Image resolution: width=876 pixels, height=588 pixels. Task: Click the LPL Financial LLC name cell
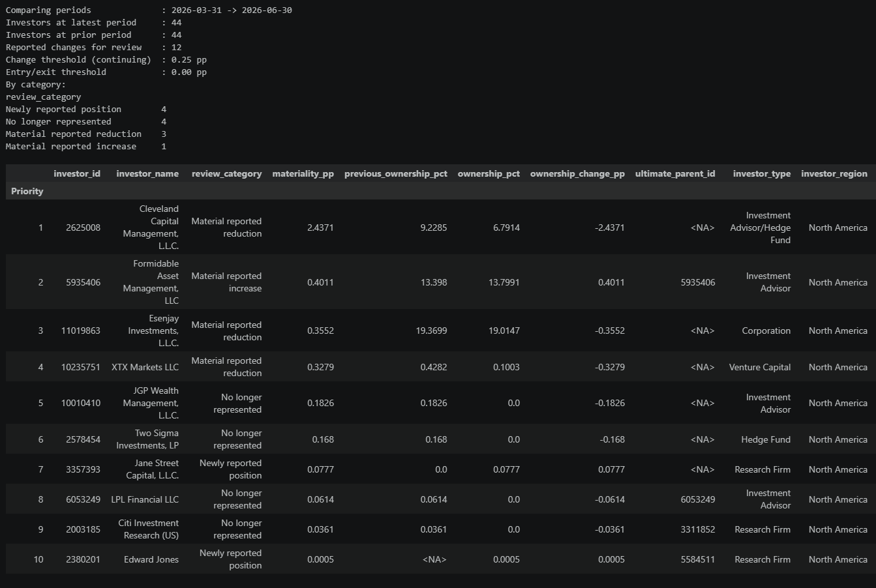click(x=145, y=499)
